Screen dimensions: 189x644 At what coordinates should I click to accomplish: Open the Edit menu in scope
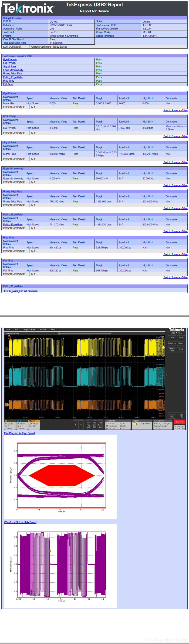(x=17, y=330)
